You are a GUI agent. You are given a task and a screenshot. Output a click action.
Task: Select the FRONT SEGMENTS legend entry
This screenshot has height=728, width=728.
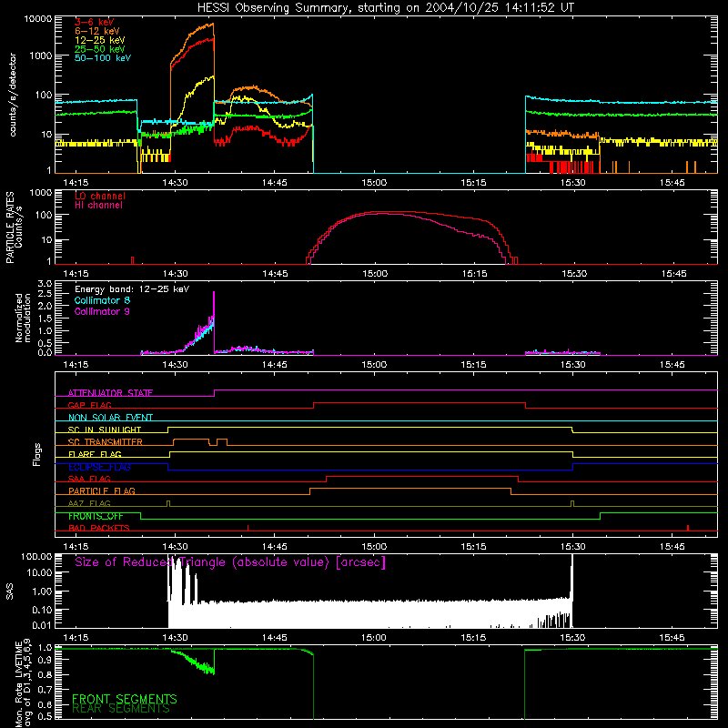pyautogui.click(x=125, y=699)
